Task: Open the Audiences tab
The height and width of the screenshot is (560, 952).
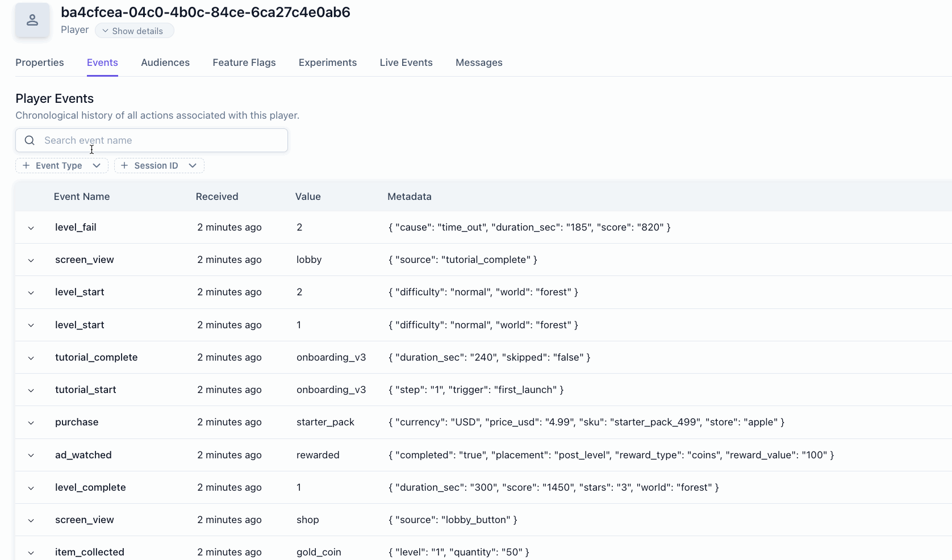Action: click(x=165, y=62)
